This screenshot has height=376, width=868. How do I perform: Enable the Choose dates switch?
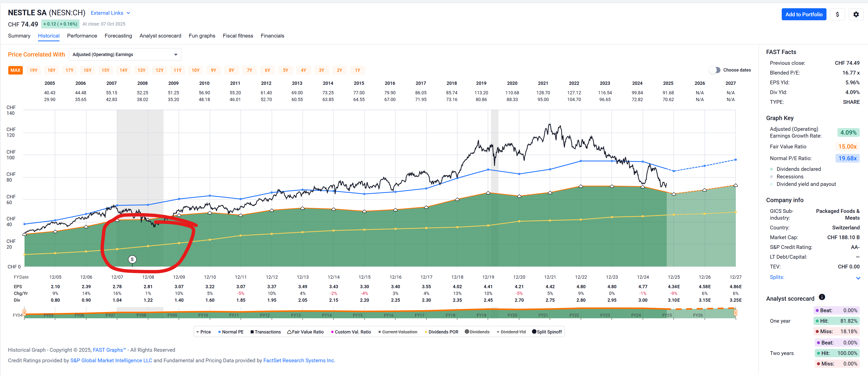click(715, 70)
